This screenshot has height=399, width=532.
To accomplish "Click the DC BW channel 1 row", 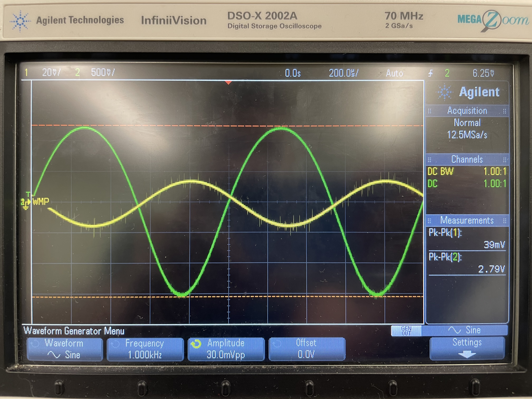I will point(467,172).
